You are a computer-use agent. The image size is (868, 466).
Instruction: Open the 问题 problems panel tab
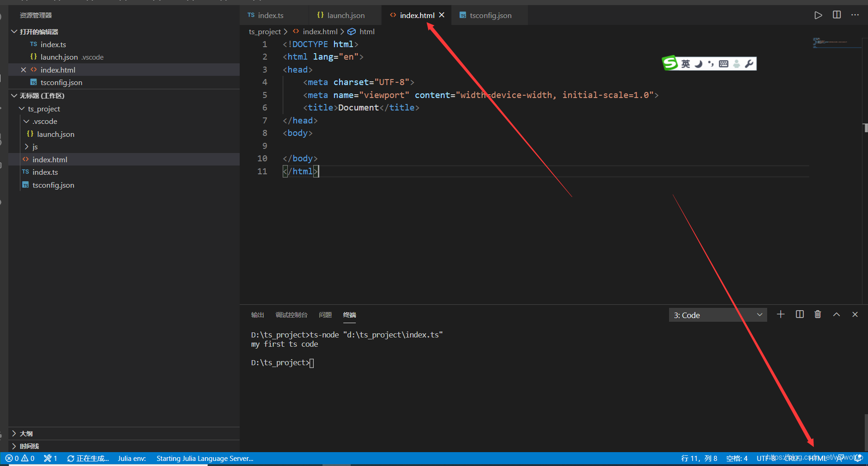point(325,315)
